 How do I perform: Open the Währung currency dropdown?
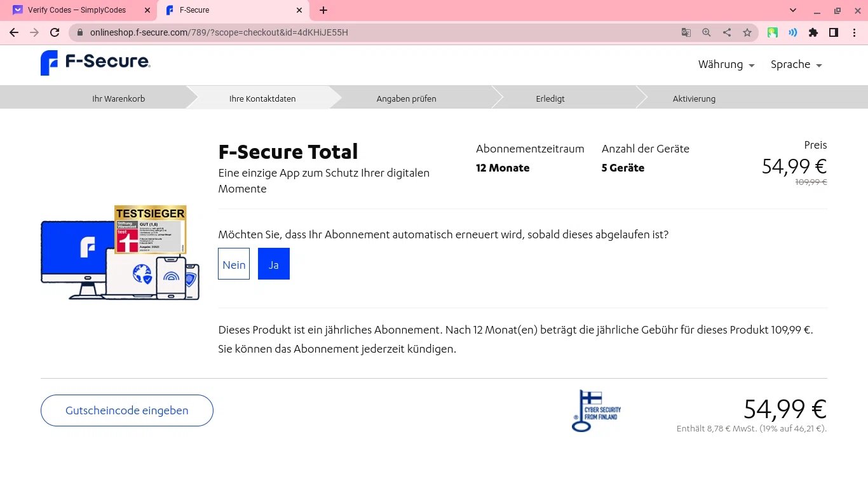pos(726,64)
